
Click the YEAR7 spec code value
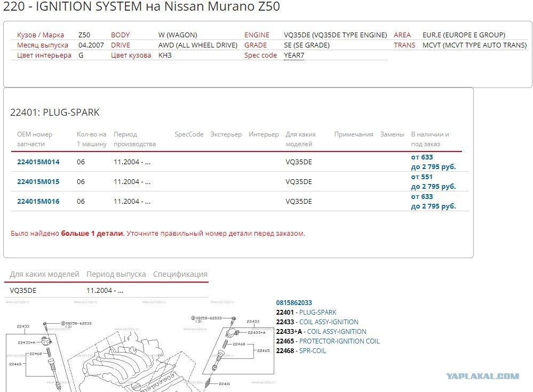[294, 55]
